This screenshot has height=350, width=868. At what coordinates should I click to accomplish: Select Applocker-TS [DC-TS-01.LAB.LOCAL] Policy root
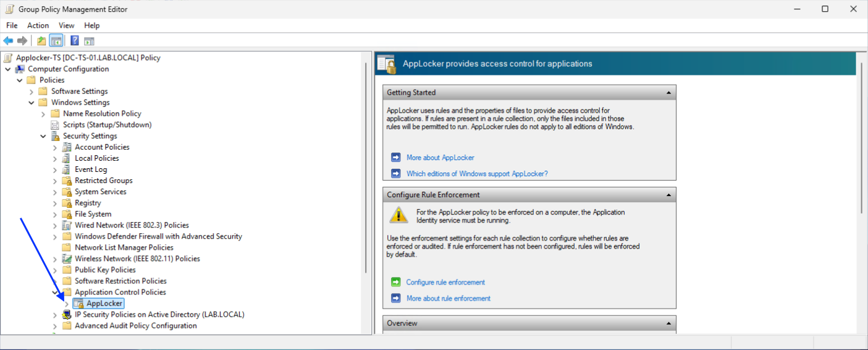[x=88, y=58]
